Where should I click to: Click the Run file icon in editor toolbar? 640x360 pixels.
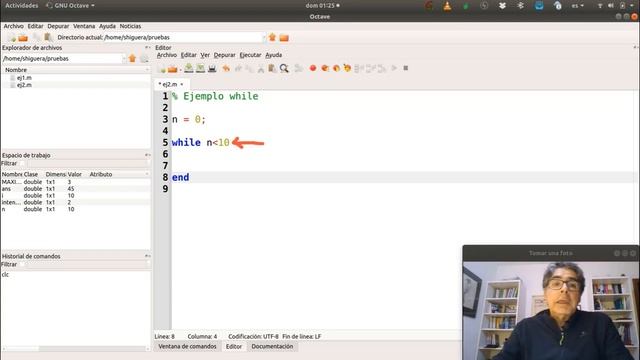click(x=299, y=69)
